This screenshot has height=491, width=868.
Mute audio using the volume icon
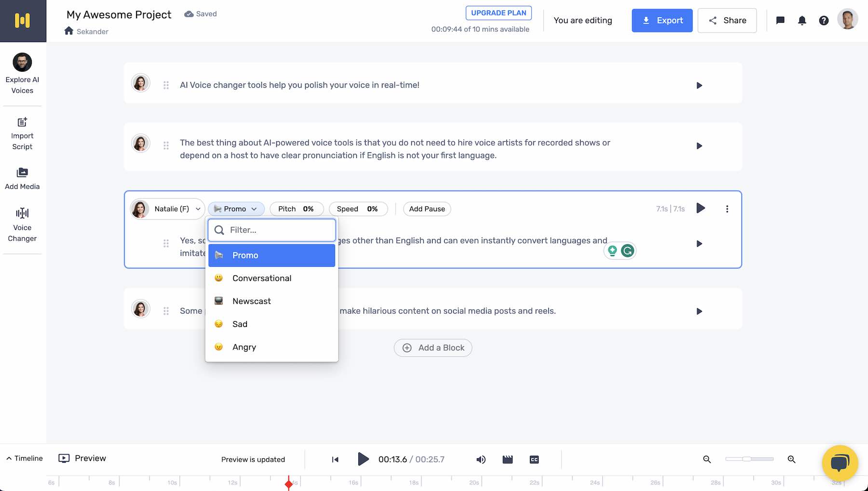click(480, 459)
